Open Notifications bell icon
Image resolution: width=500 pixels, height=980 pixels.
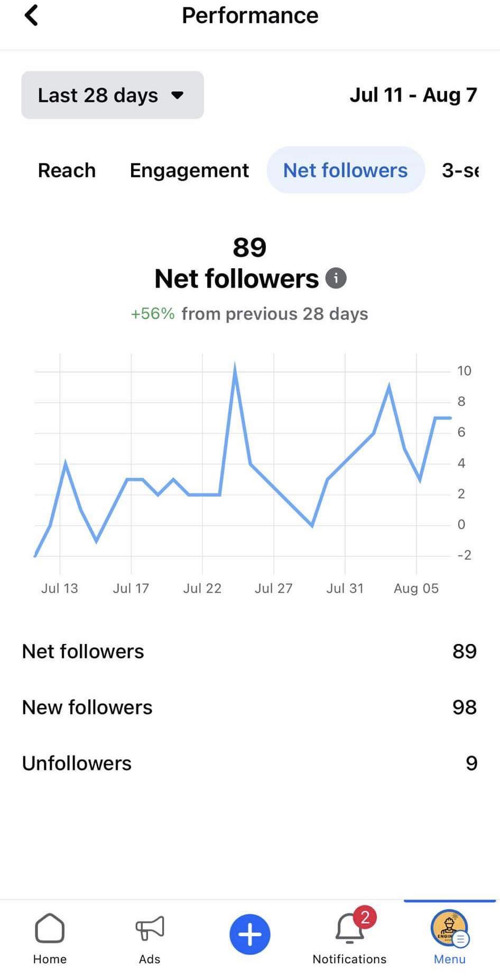tap(349, 930)
